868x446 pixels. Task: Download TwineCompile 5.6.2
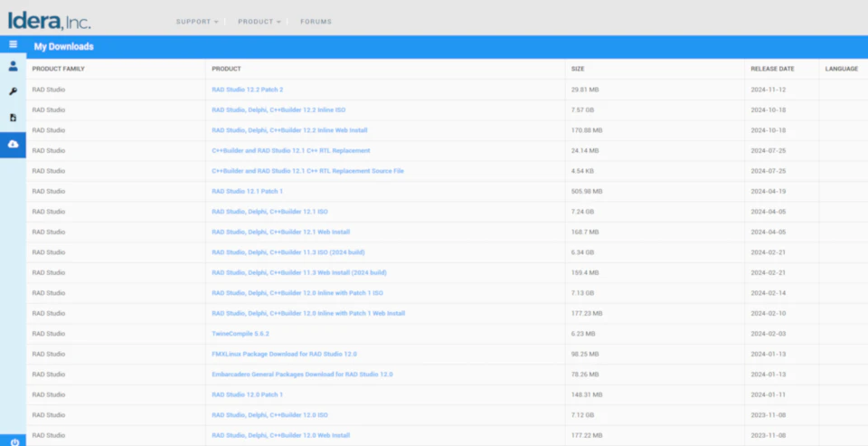(x=241, y=334)
